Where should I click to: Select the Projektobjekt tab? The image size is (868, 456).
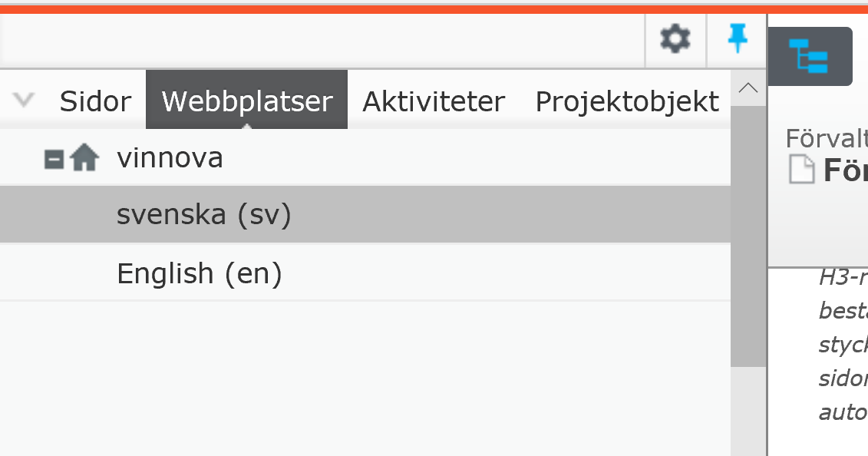(x=628, y=100)
